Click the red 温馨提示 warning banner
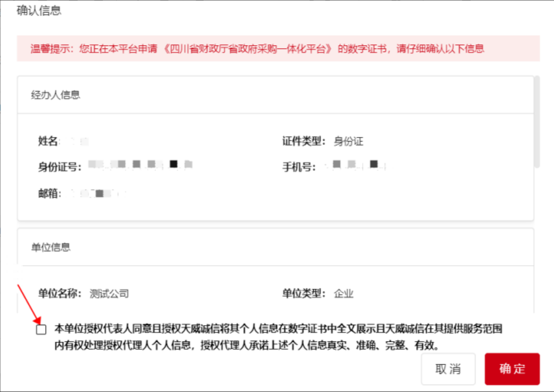The height and width of the screenshot is (392, 554). [x=278, y=48]
